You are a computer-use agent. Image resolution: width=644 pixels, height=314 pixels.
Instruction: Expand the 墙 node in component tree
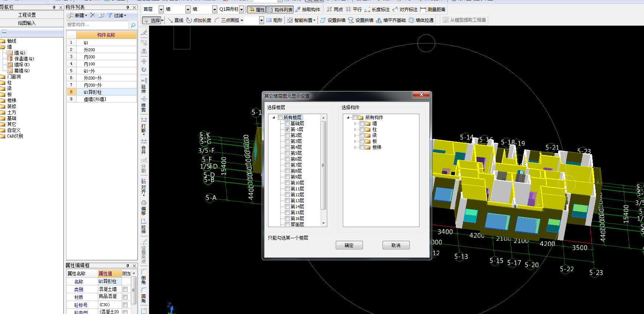(355, 123)
